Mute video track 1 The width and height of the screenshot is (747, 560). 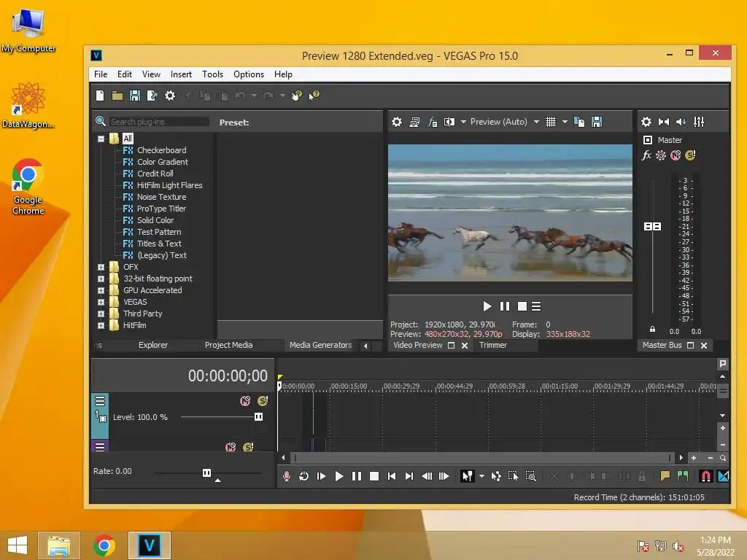pyautogui.click(x=245, y=401)
